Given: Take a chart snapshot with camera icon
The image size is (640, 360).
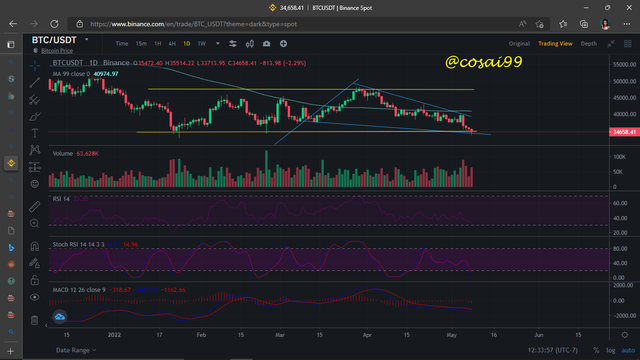Looking at the screenshot, I should point(267,44).
